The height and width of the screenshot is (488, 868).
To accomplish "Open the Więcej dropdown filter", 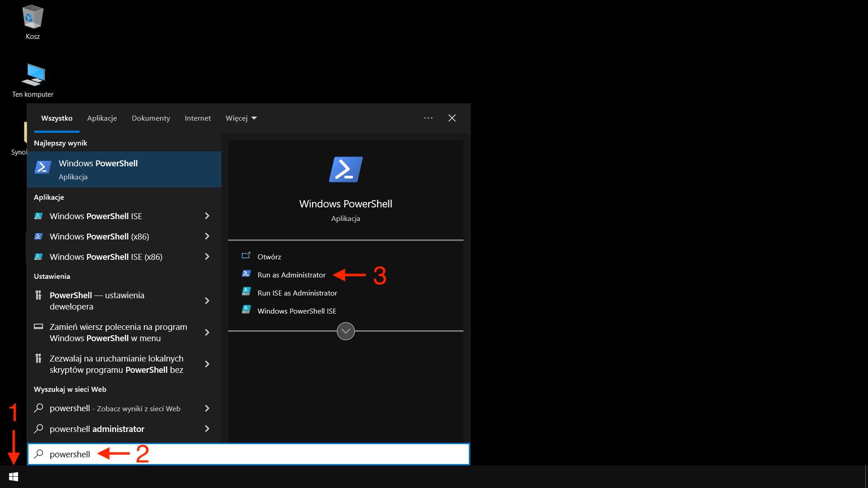I will click(241, 118).
